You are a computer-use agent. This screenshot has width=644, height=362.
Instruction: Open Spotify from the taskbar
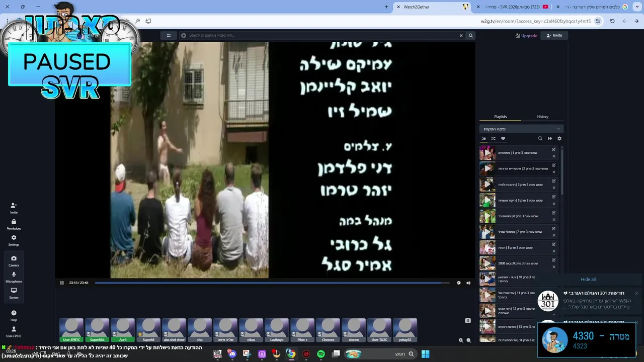click(321, 354)
